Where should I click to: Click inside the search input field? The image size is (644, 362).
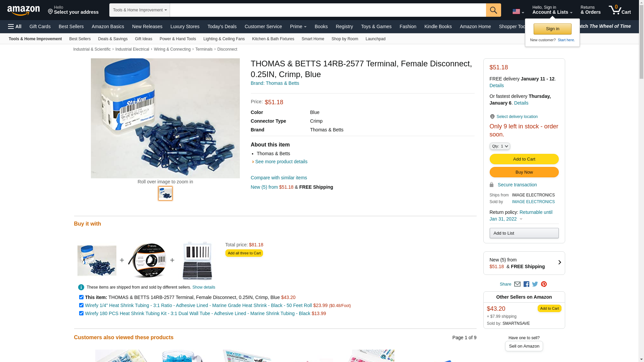point(328,10)
